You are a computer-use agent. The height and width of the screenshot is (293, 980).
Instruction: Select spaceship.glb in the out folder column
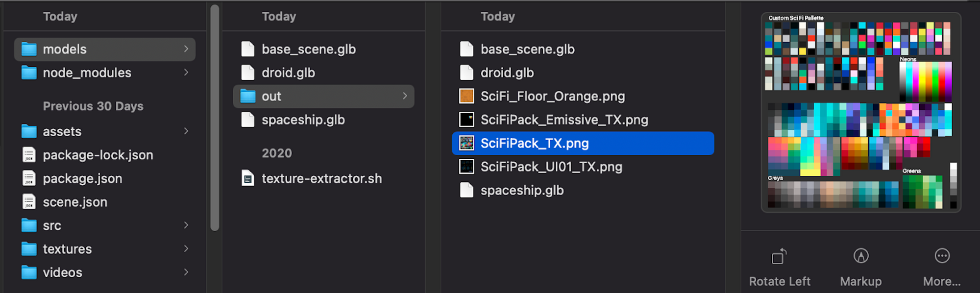[x=522, y=190]
